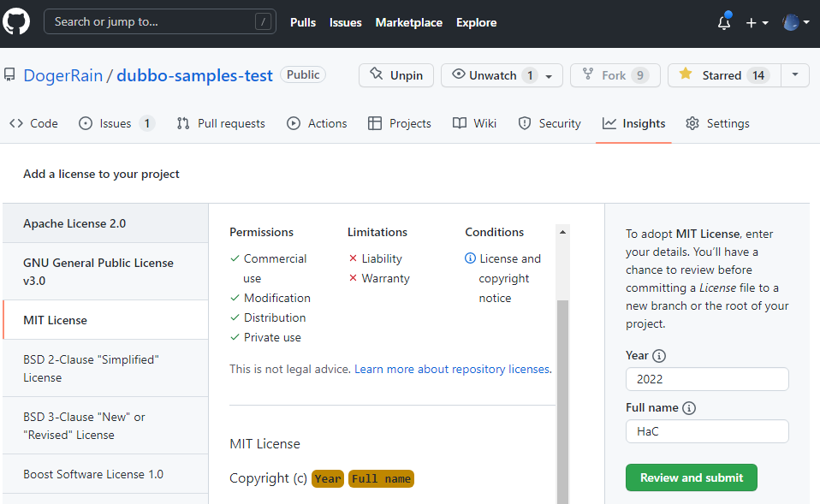Screen dimensions: 820x504
Task: Click the Year info icon
Action: [659, 356]
